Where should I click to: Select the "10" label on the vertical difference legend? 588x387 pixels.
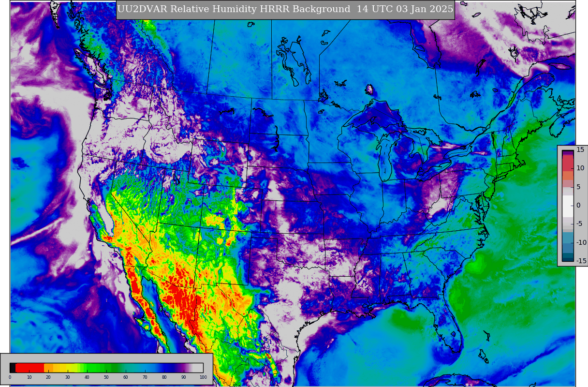tap(580, 168)
